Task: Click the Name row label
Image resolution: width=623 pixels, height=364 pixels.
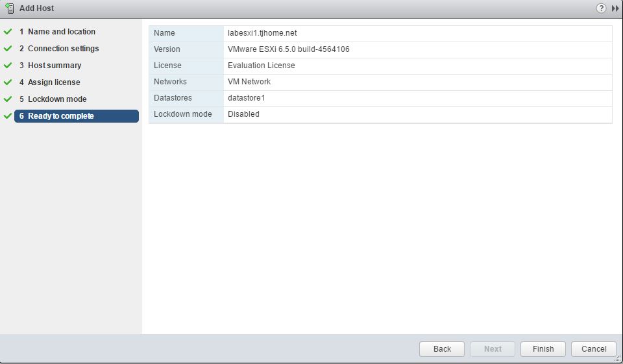Action: (164, 33)
